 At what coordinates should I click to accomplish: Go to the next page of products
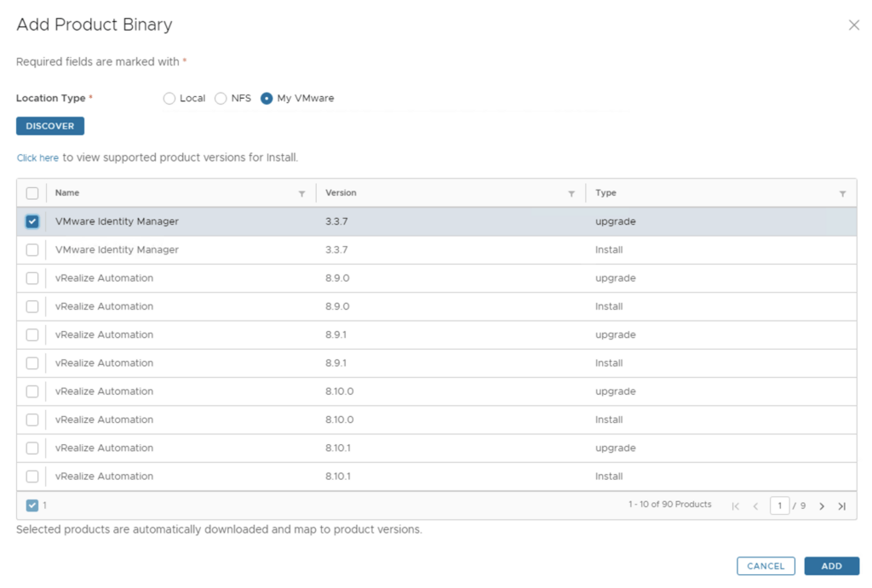[822, 505]
